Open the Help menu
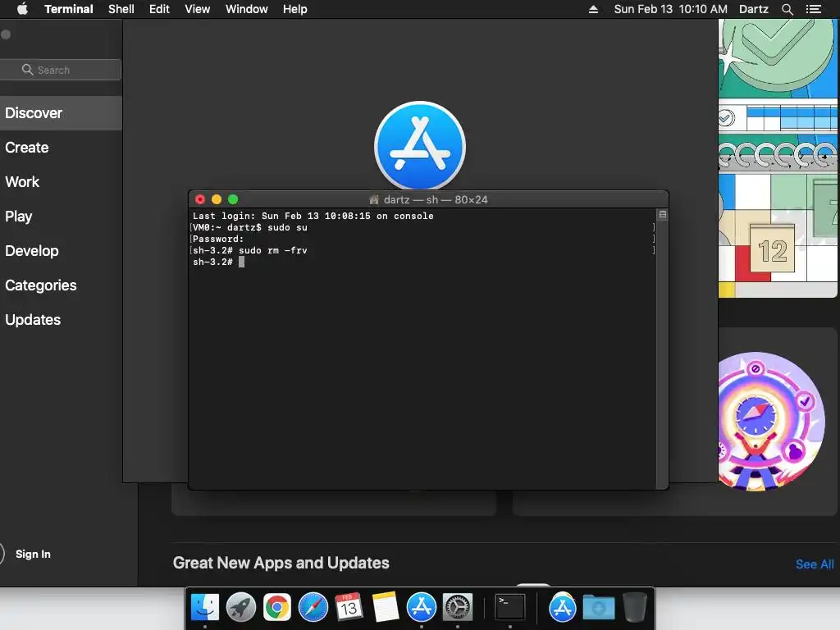 click(295, 9)
